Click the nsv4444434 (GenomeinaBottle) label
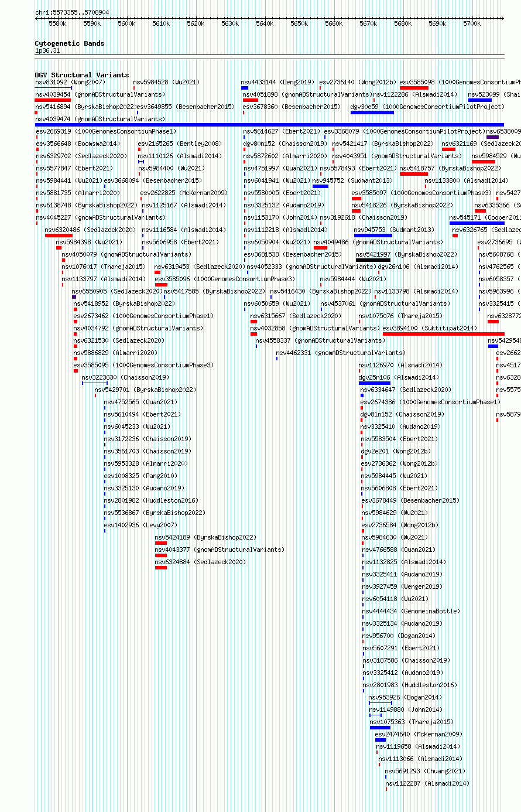The height and width of the screenshot is (812, 521). tap(412, 612)
